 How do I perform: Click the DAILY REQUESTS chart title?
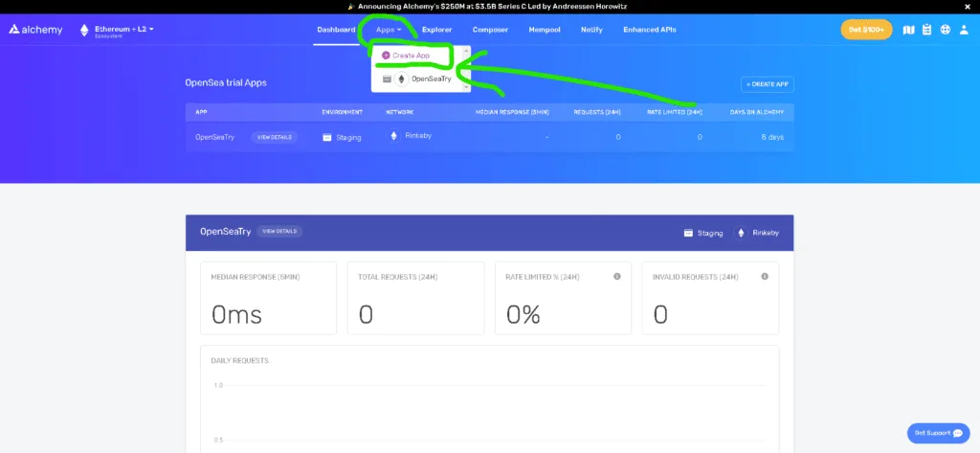[x=239, y=360]
